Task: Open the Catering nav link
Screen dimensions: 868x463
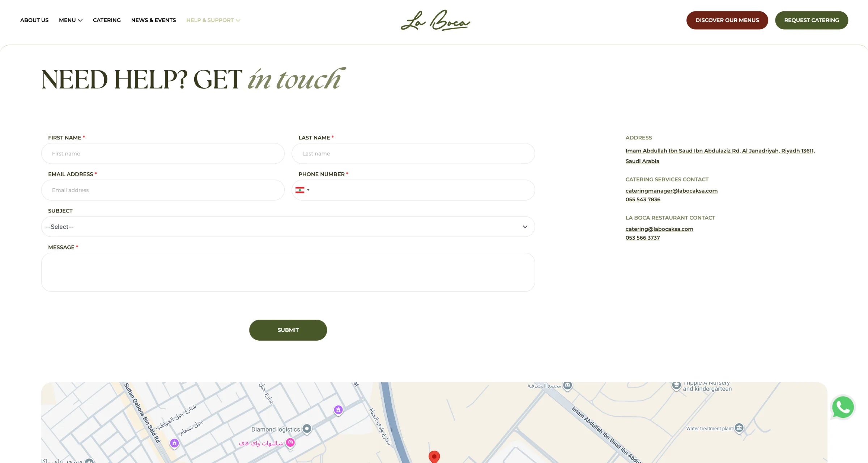Action: point(107,20)
